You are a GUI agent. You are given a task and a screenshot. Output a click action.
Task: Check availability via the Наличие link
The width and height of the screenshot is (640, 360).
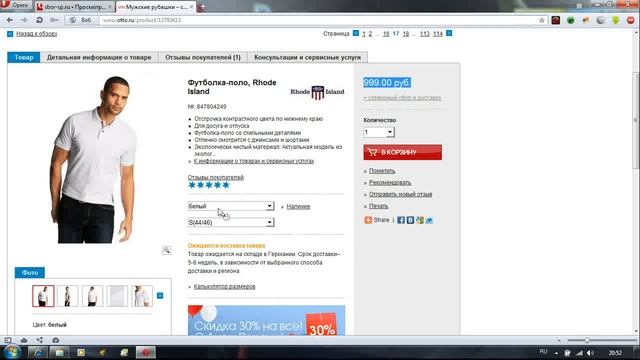click(298, 207)
